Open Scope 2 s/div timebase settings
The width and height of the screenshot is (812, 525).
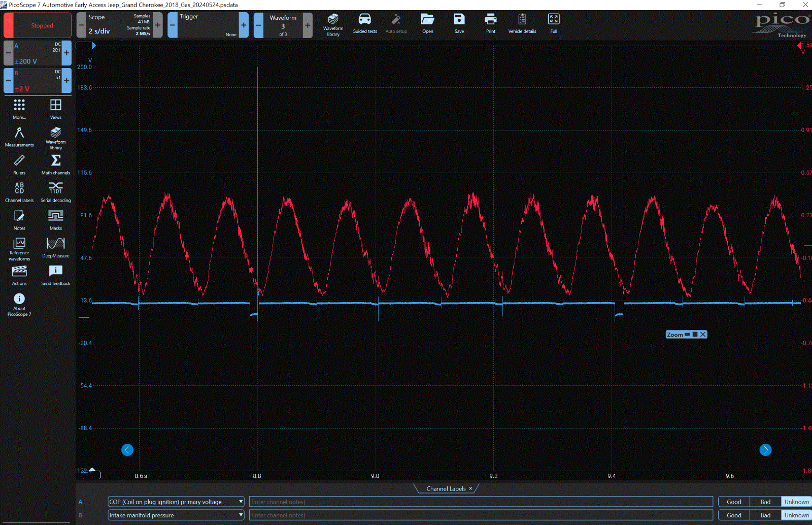120,25
